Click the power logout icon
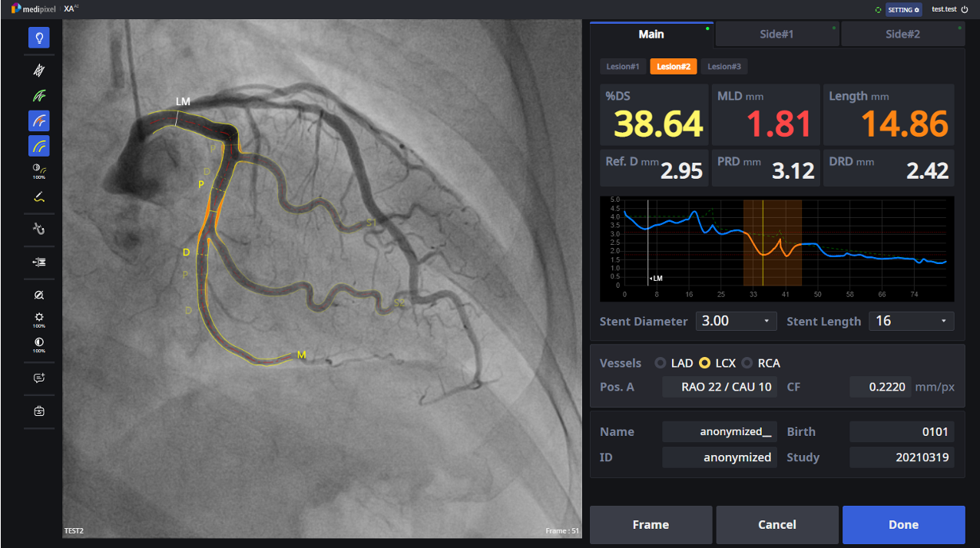Screen dimensions: 980x548 (x=965, y=9)
